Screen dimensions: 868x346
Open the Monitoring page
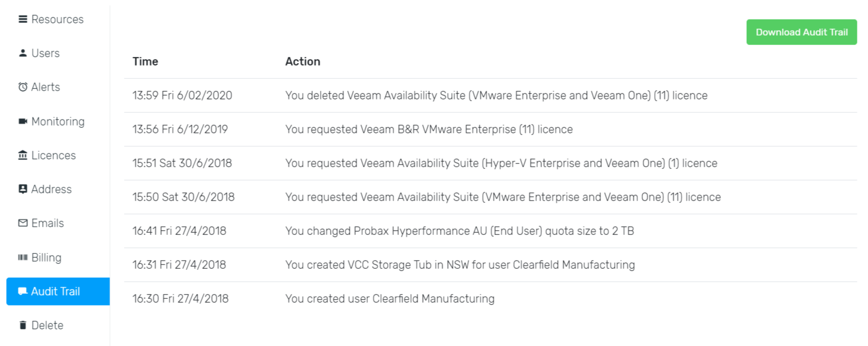(x=58, y=122)
